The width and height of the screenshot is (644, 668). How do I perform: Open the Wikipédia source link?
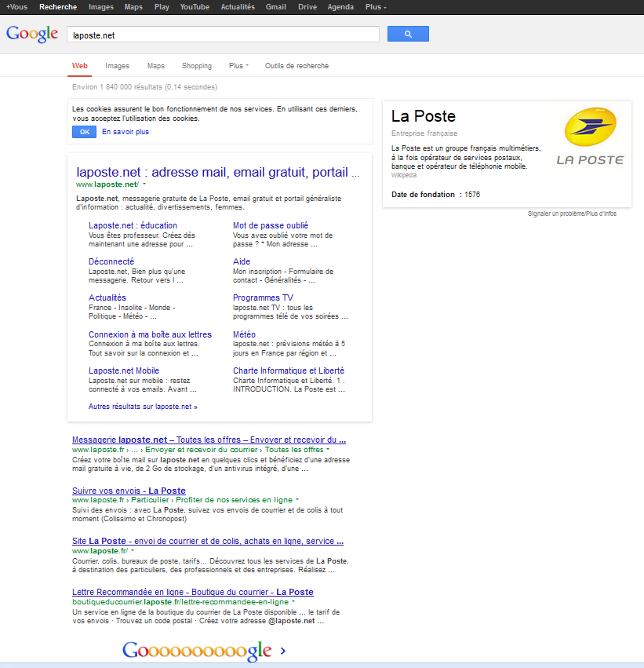pos(404,175)
